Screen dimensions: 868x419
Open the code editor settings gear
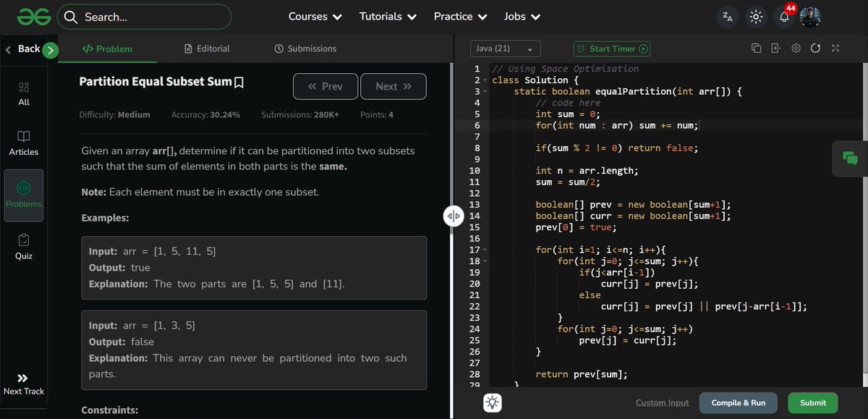(796, 48)
